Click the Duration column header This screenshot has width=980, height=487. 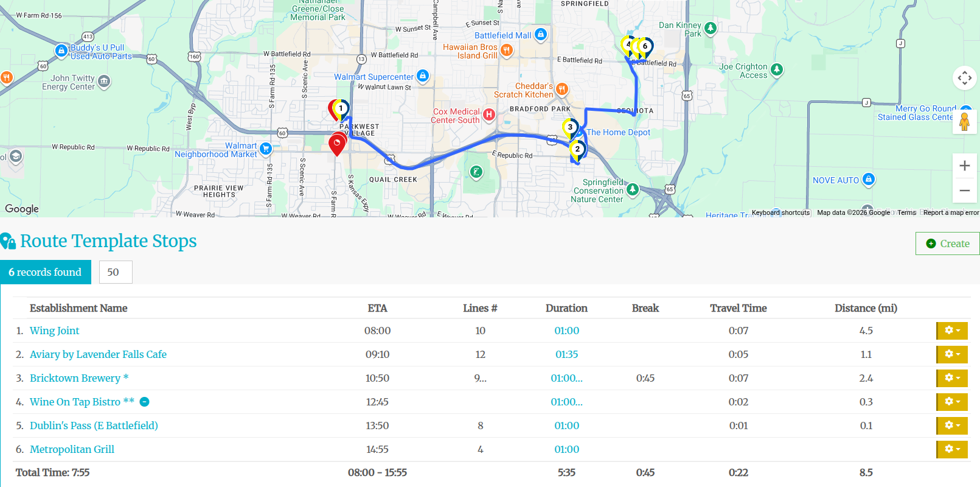(566, 308)
